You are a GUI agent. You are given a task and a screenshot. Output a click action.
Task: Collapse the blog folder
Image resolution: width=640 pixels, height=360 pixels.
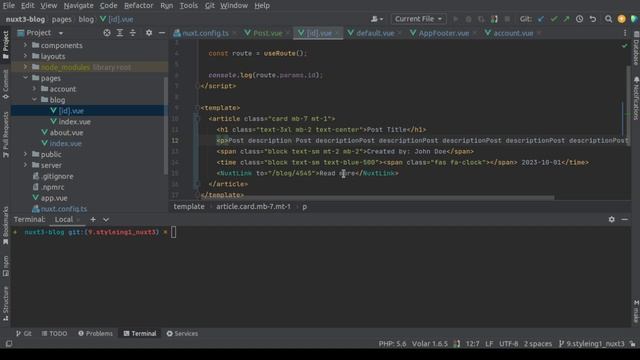34,100
